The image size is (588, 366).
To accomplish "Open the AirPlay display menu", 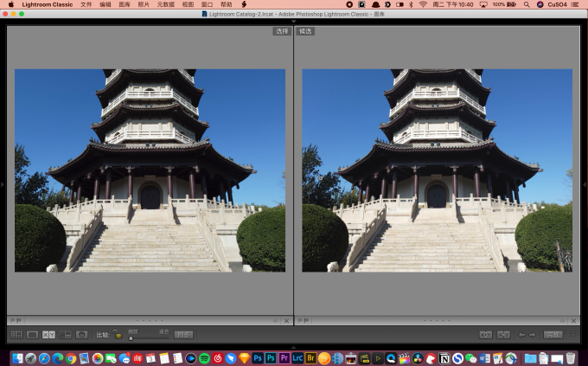I will [483, 4].
